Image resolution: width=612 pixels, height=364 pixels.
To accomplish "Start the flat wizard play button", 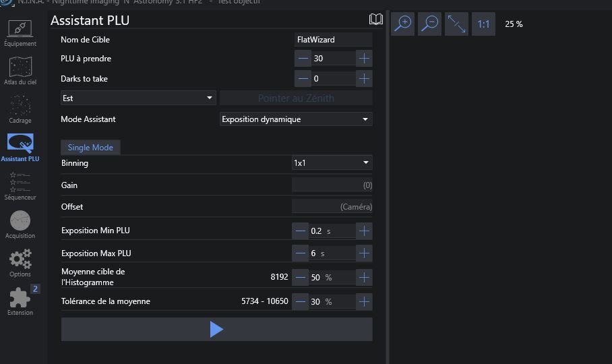I will pos(216,329).
